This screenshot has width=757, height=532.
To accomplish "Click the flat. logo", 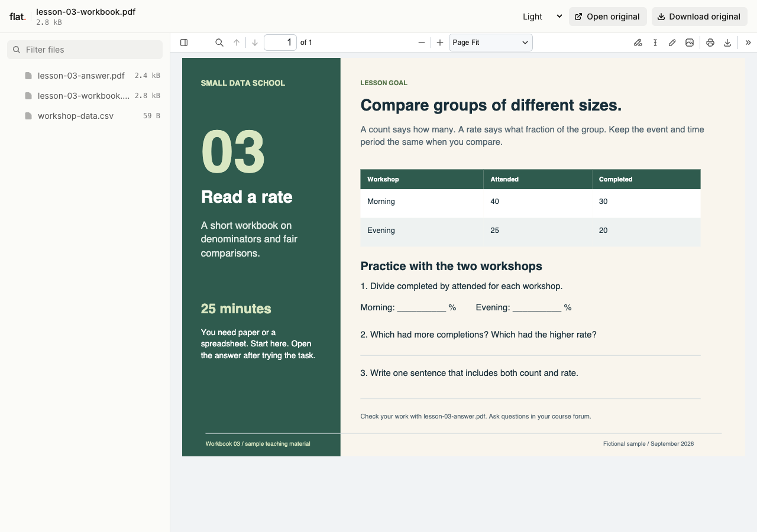I will 18,17.
